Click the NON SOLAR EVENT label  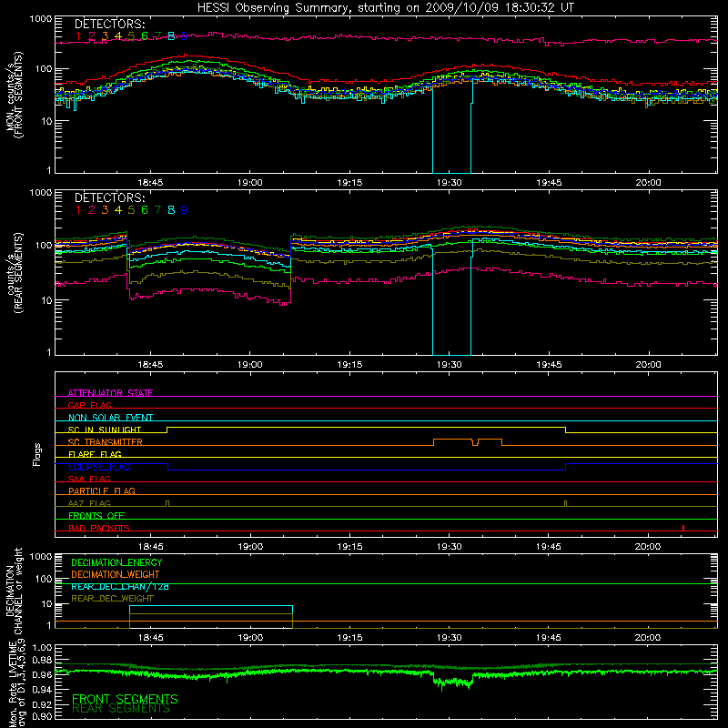pyautogui.click(x=110, y=418)
